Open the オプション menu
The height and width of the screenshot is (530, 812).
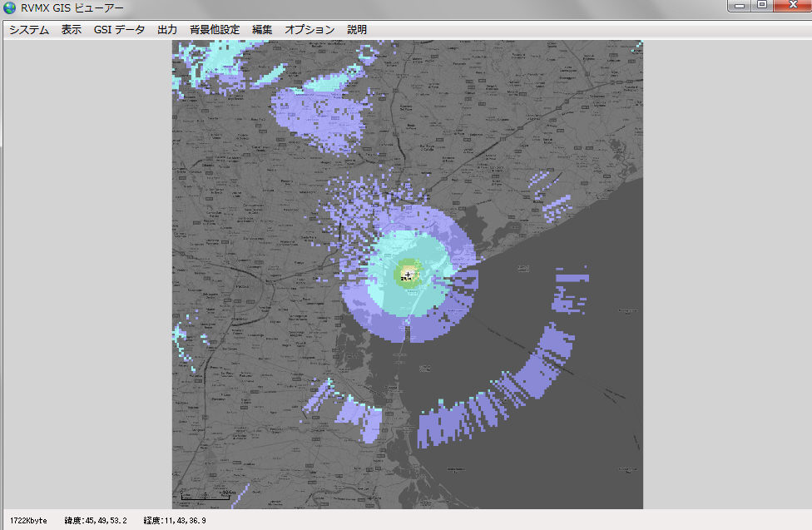click(x=309, y=30)
